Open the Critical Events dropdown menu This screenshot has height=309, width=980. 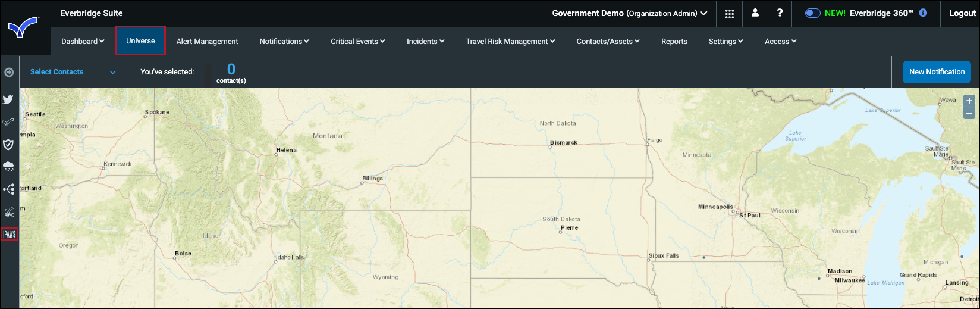pyautogui.click(x=358, y=41)
